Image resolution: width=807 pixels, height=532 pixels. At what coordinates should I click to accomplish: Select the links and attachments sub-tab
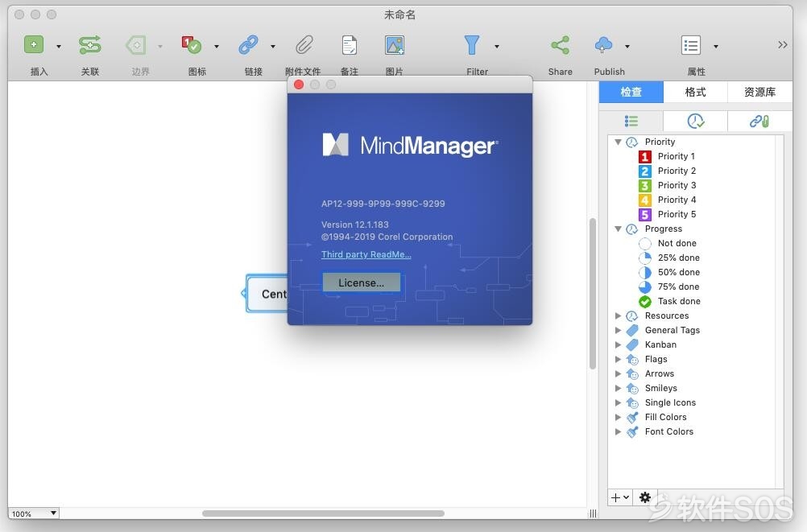click(x=759, y=122)
